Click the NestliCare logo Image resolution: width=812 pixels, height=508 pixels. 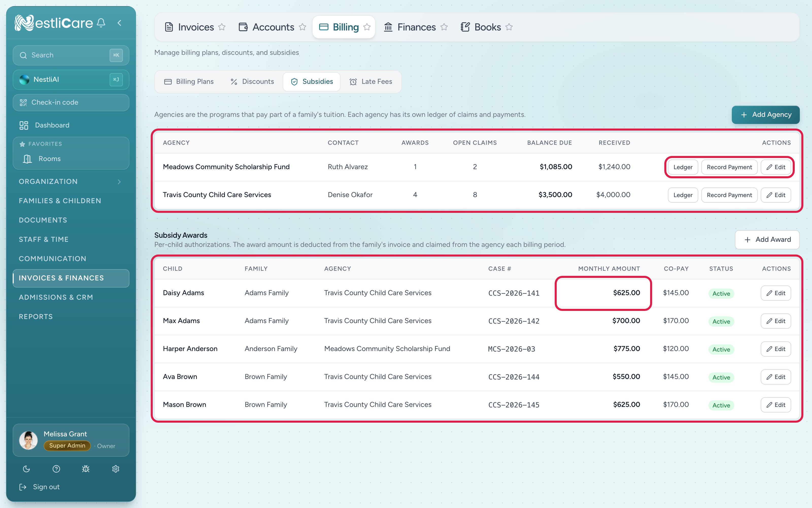[54, 23]
